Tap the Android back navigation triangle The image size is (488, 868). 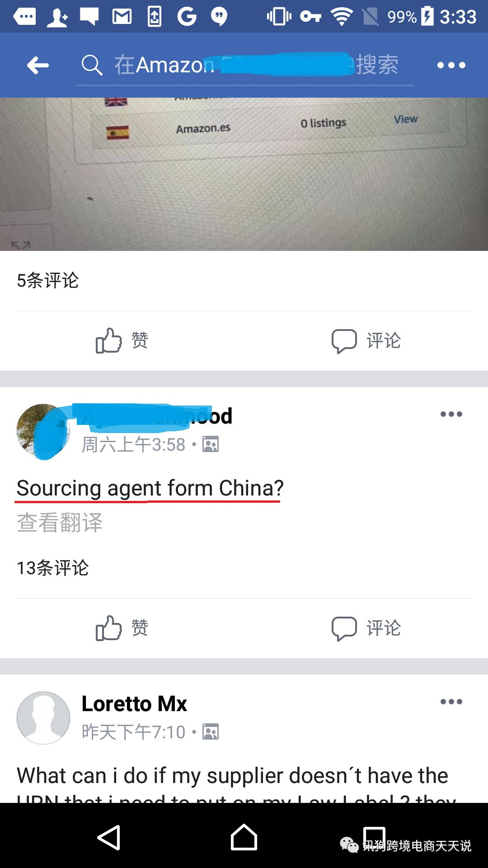point(109,837)
